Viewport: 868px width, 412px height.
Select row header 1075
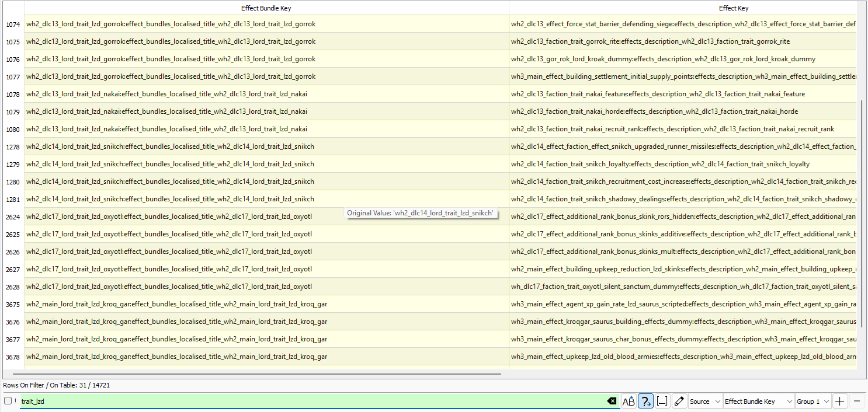click(12, 41)
